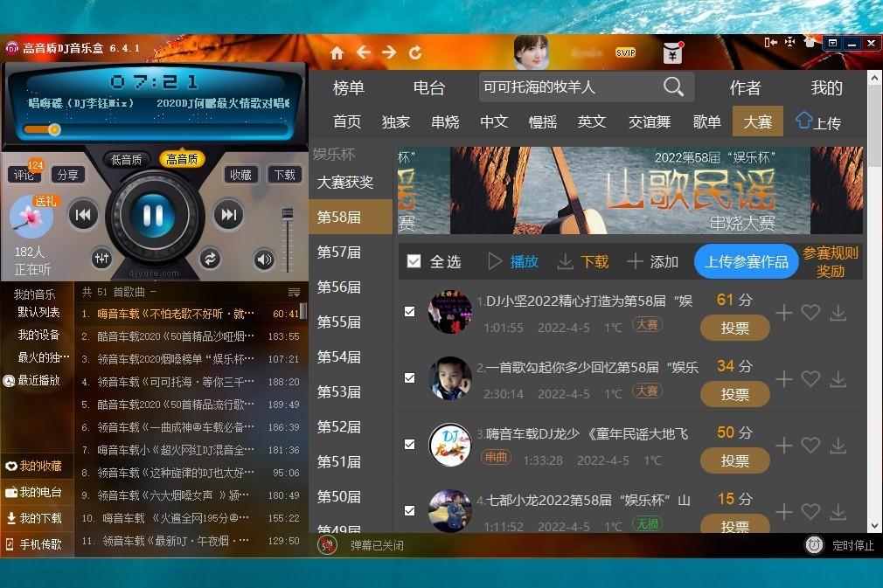Uncheck song 4 七都小龙2022 checkbox
883x588 pixels.
pos(410,511)
